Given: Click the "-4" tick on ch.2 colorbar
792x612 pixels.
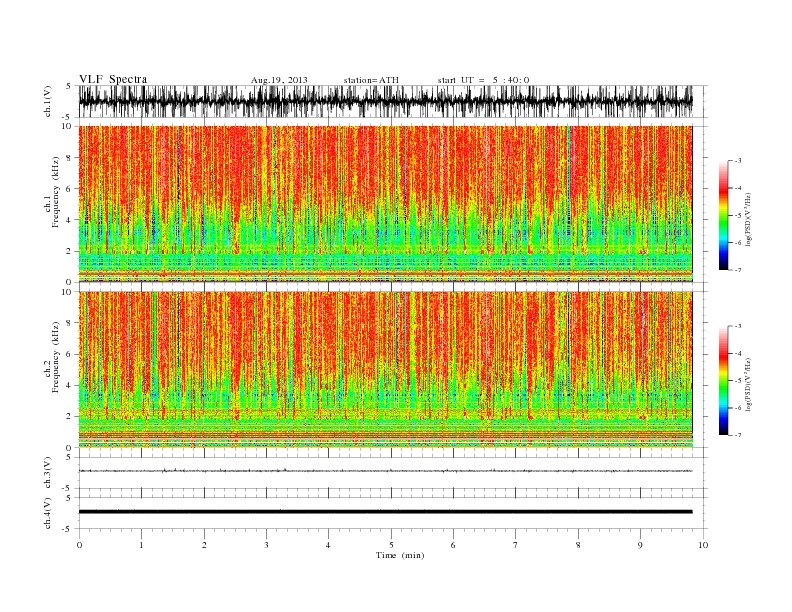Looking at the screenshot, I should 738,353.
